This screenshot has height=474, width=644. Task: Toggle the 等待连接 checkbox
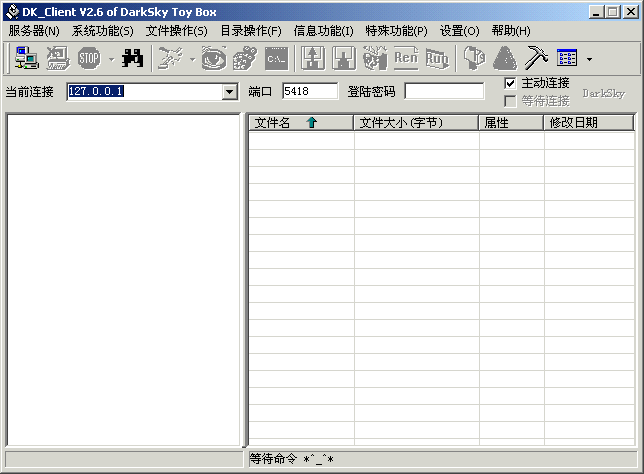coord(510,100)
